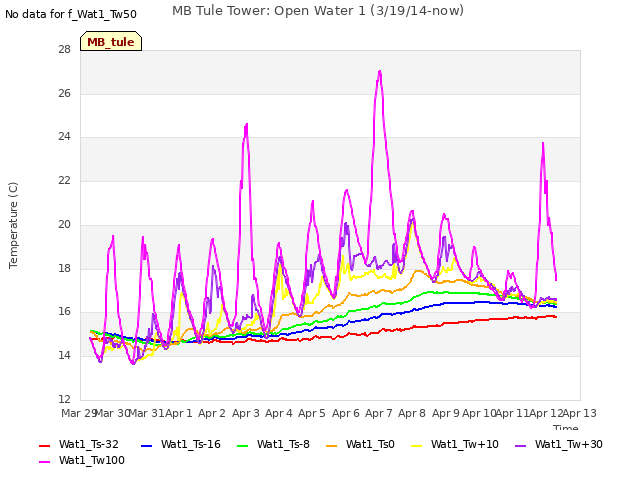Click the Apr 9 x-axis tick label
Image resolution: width=640 pixels, height=480 pixels.
click(x=446, y=413)
